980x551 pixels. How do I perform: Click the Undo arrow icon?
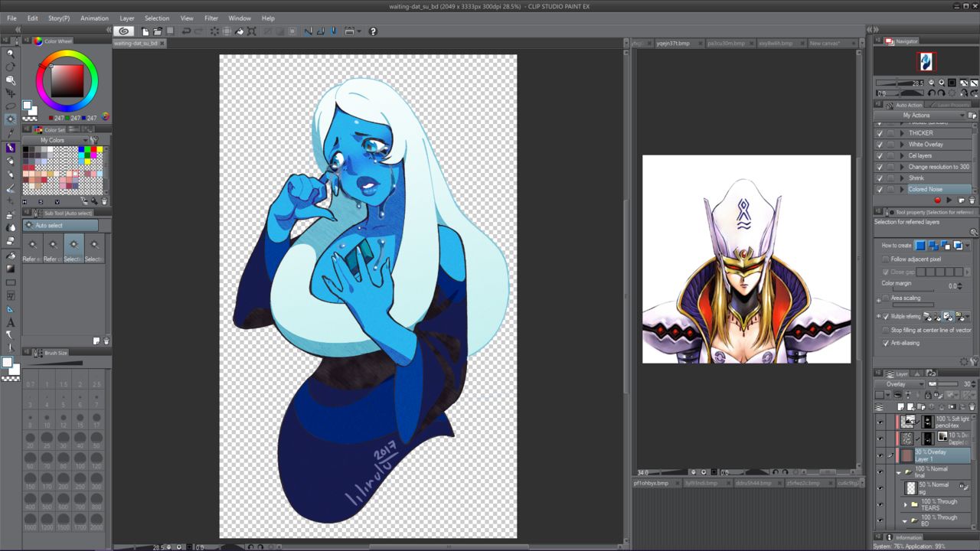click(186, 31)
